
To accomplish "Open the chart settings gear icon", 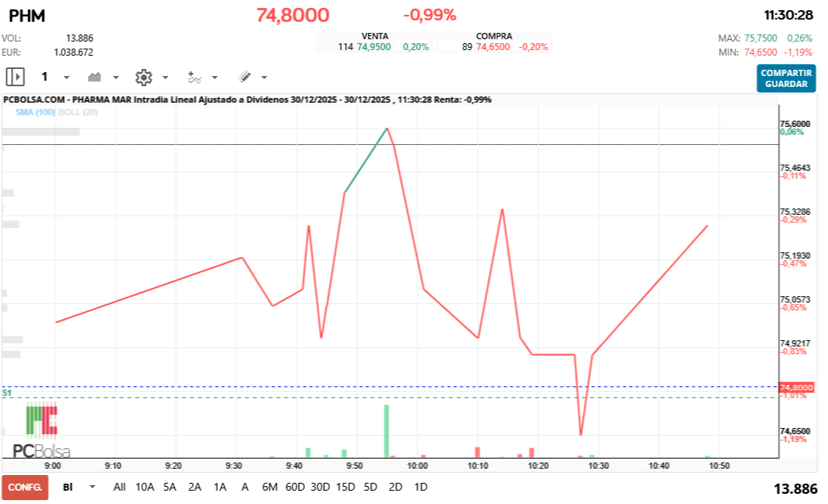I will coord(143,77).
